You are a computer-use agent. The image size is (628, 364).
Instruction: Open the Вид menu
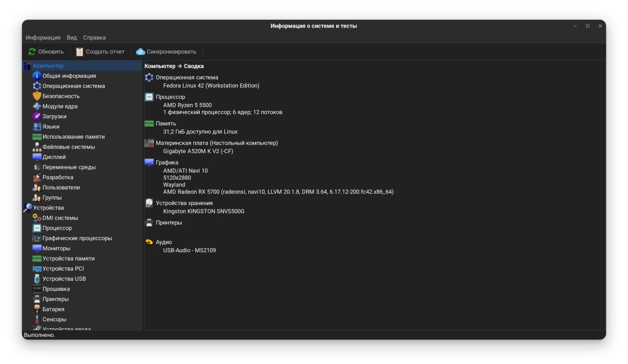(72, 38)
